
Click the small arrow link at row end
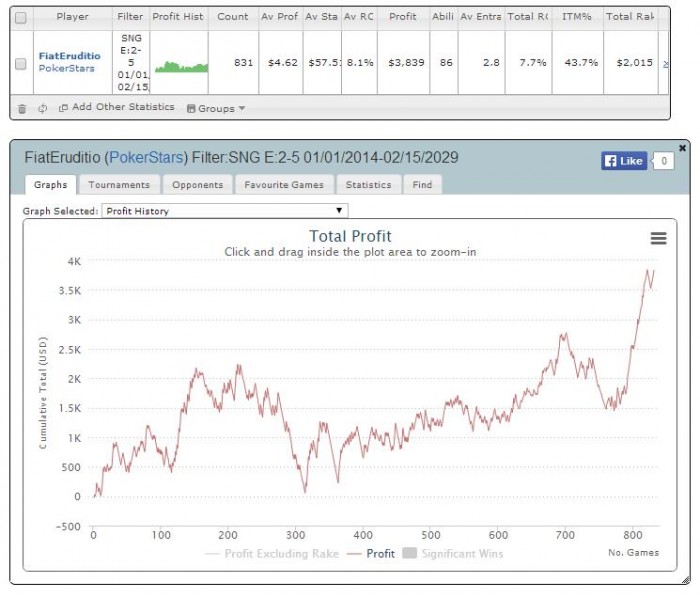[666, 64]
